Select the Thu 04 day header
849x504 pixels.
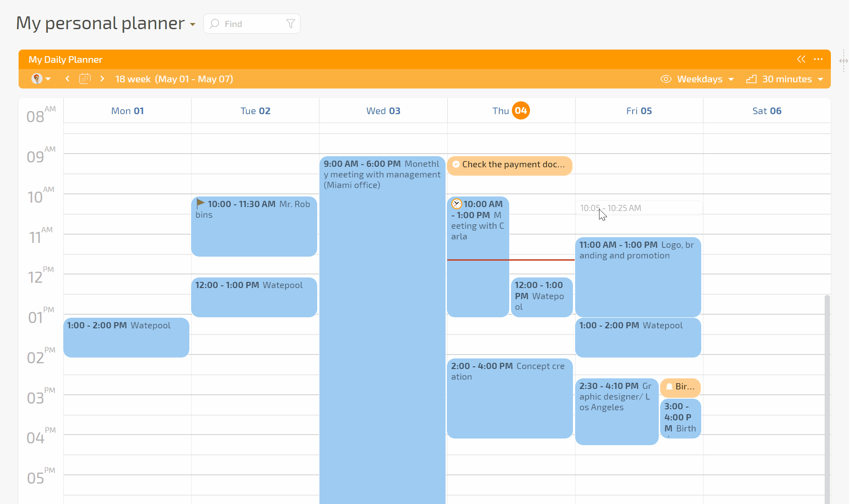(x=511, y=111)
